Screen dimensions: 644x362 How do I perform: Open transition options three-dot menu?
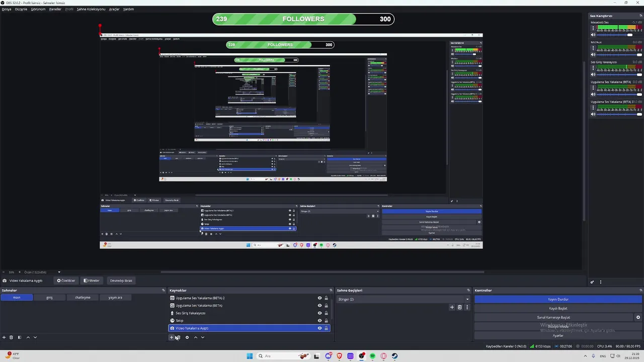pyautogui.click(x=467, y=307)
